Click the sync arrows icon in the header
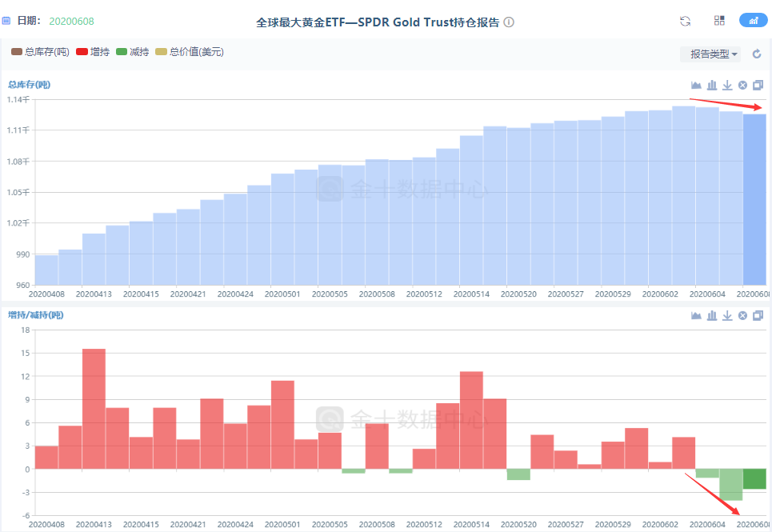This screenshot has height=532, width=772. pyautogui.click(x=686, y=21)
